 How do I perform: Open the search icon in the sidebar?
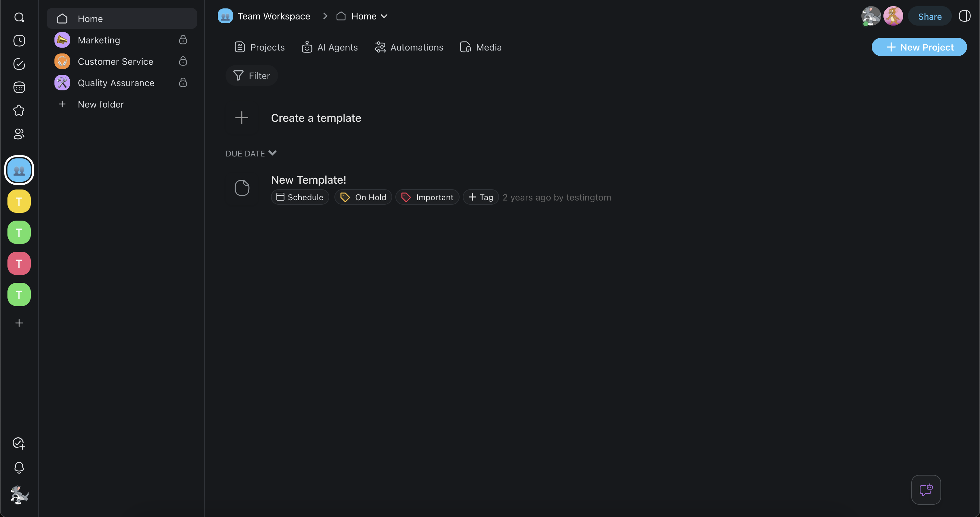pyautogui.click(x=19, y=17)
